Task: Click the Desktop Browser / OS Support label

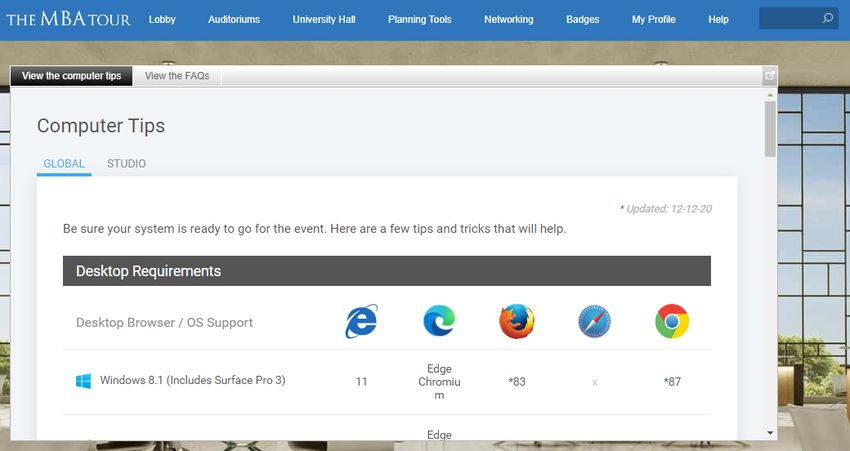Action: tap(164, 323)
